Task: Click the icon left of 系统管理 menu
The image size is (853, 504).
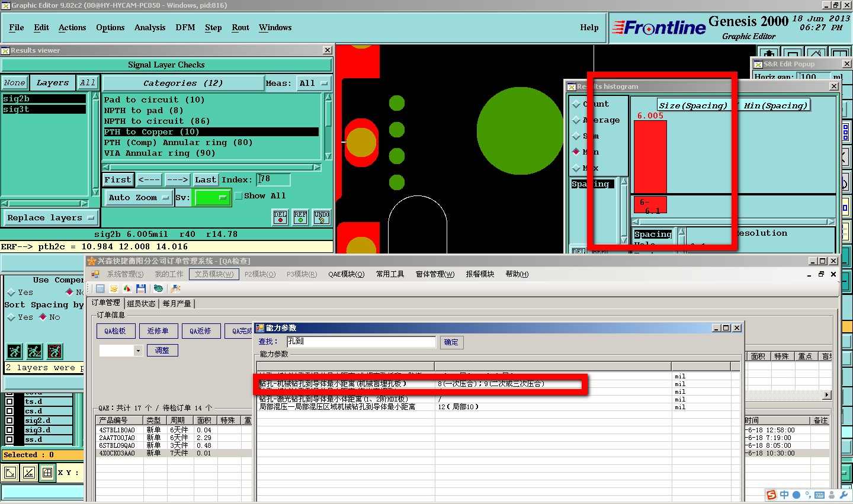Action: (x=95, y=274)
